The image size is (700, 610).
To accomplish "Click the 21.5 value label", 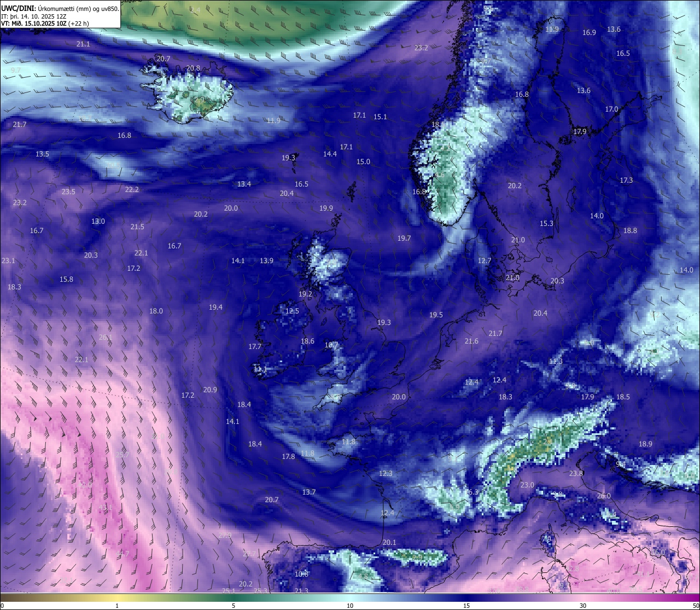I will [137, 227].
